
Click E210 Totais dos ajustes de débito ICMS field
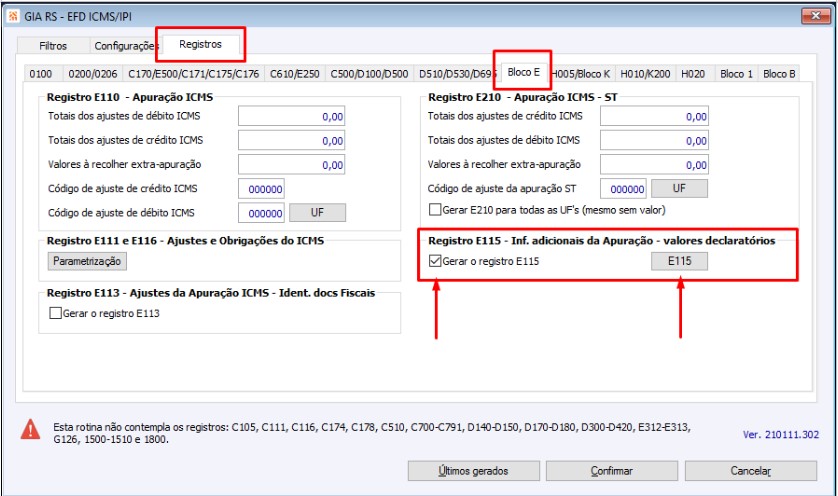coord(654,140)
